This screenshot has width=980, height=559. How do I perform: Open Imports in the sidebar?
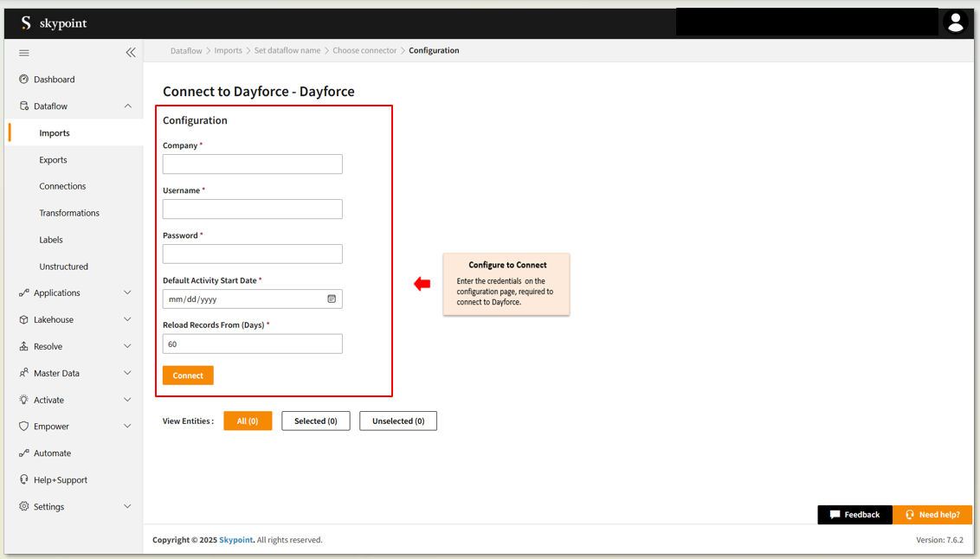(55, 133)
